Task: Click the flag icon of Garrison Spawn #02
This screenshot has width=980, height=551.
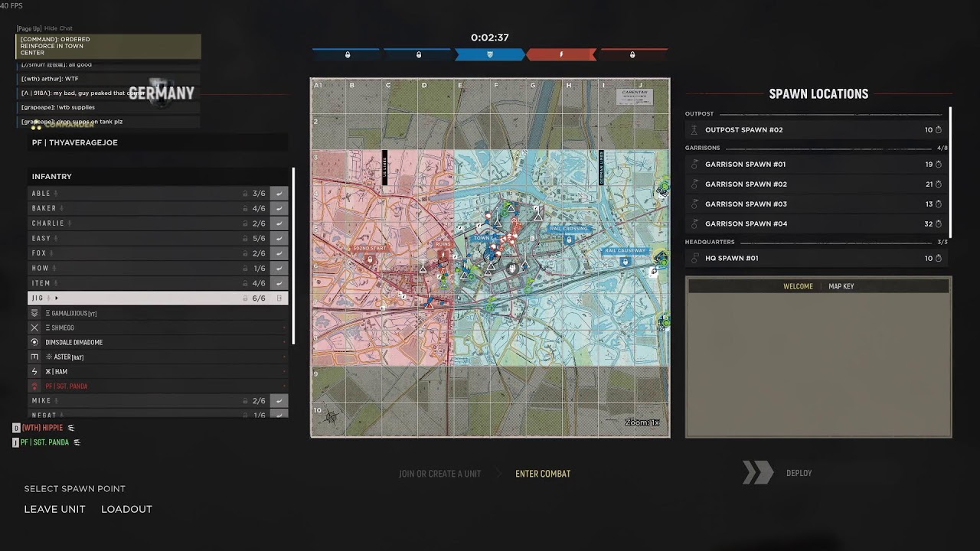Action: [694, 184]
